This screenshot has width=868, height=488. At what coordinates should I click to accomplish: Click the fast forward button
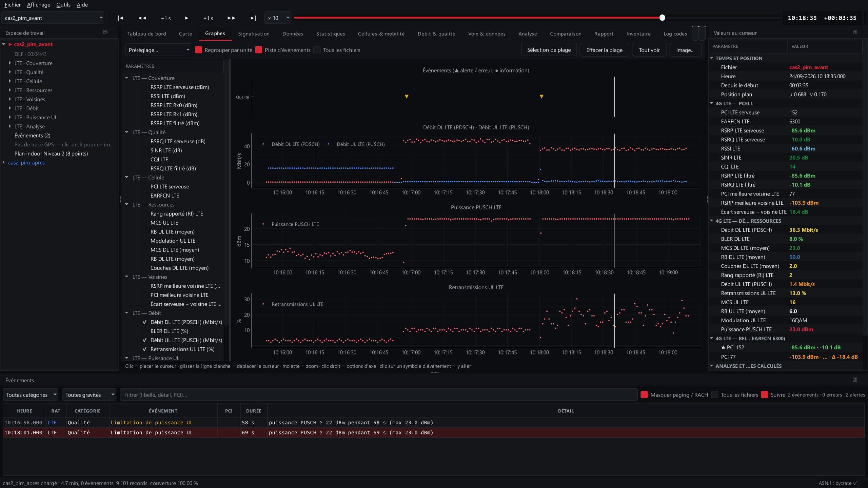[231, 18]
